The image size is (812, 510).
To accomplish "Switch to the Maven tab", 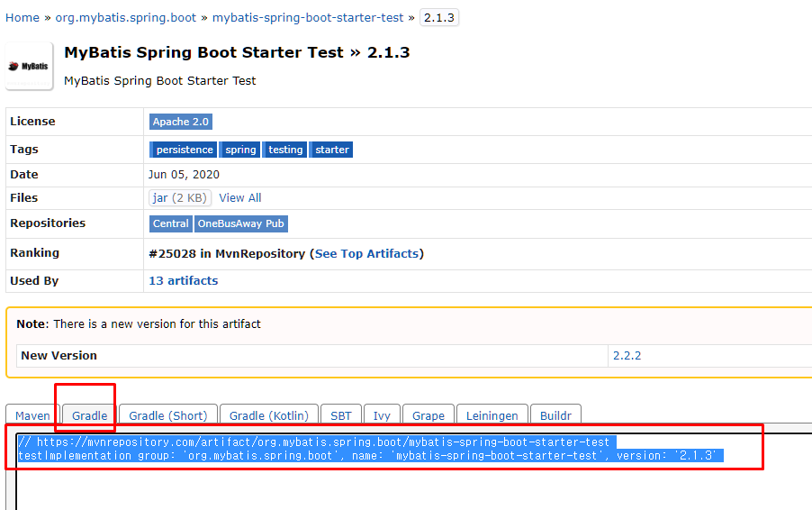I will 32,415.
